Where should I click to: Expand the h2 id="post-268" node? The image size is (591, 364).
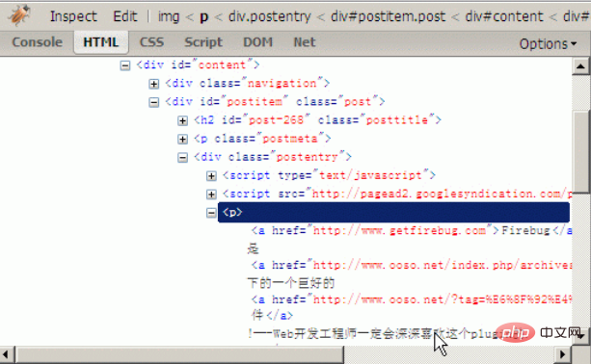pos(183,120)
